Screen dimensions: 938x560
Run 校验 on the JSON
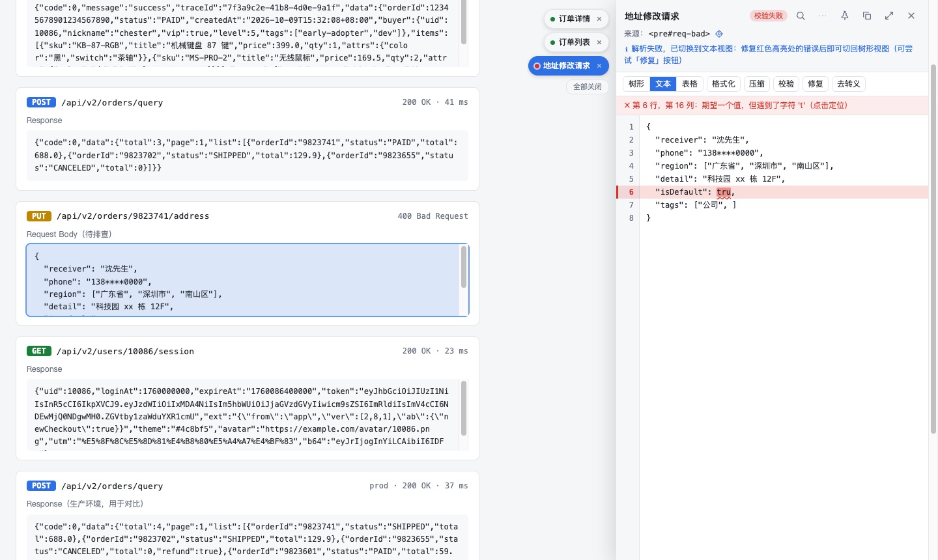(x=786, y=84)
